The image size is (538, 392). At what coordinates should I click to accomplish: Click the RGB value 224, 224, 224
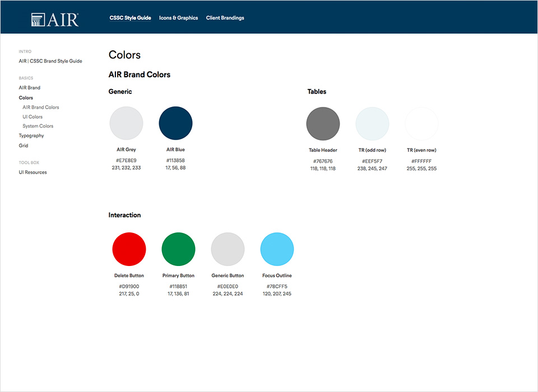click(228, 294)
